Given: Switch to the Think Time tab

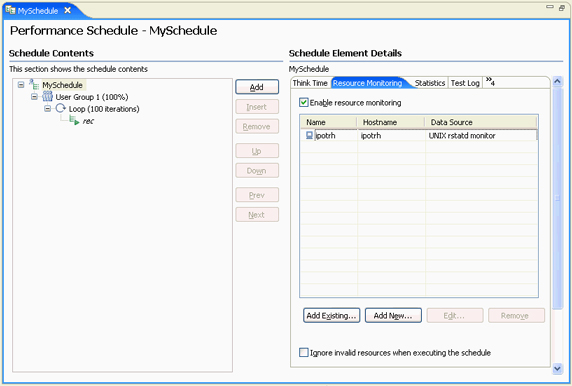Looking at the screenshot, I should [x=310, y=83].
